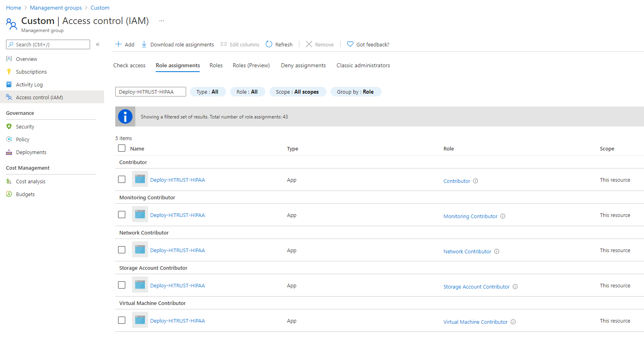Click the Refresh circular arrow icon
The height and width of the screenshot is (349, 644).
coord(269,44)
